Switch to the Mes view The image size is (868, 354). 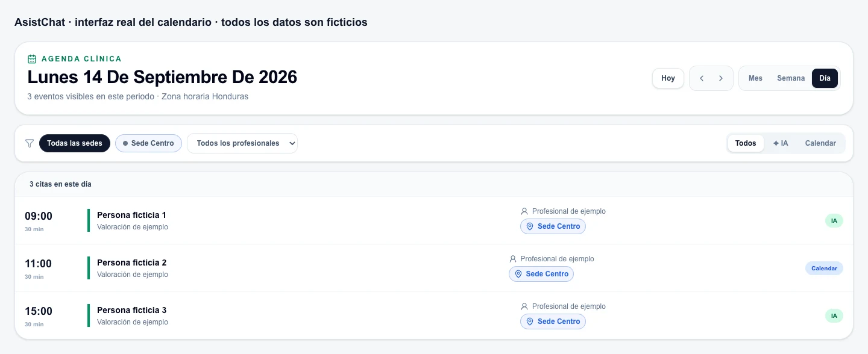755,78
